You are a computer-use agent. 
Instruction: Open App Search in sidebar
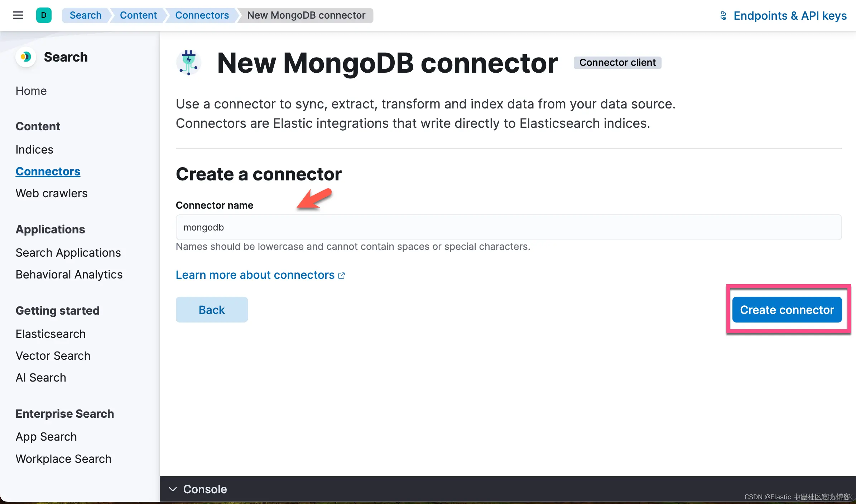pyautogui.click(x=46, y=437)
